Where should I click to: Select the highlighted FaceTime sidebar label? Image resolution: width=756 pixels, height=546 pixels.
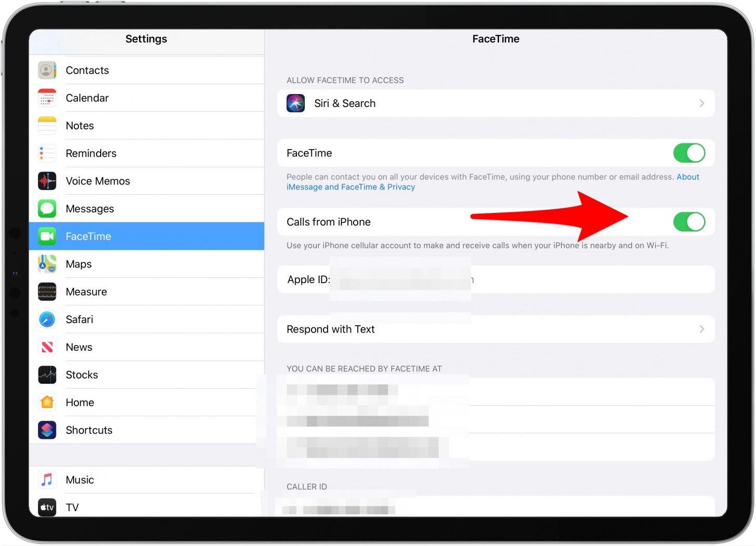point(88,236)
